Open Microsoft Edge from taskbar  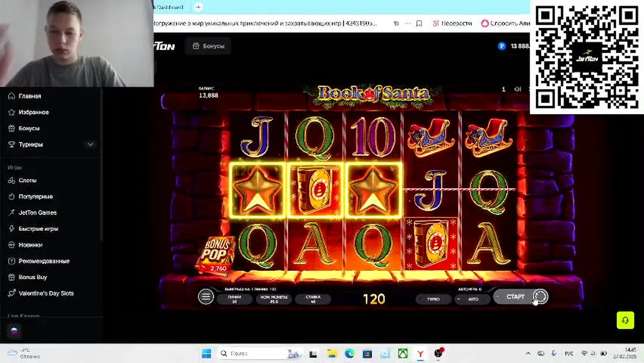(349, 353)
